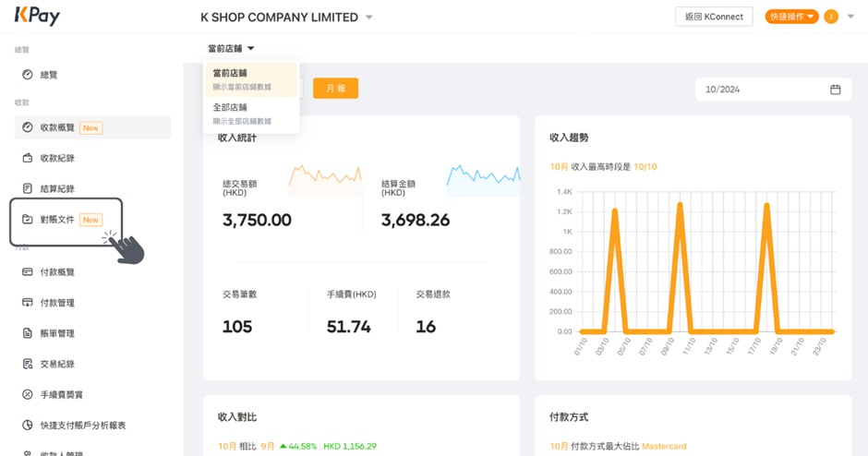Toggle the 當前店鋪 store selector dropdown
The width and height of the screenshot is (868, 456).
click(x=231, y=49)
